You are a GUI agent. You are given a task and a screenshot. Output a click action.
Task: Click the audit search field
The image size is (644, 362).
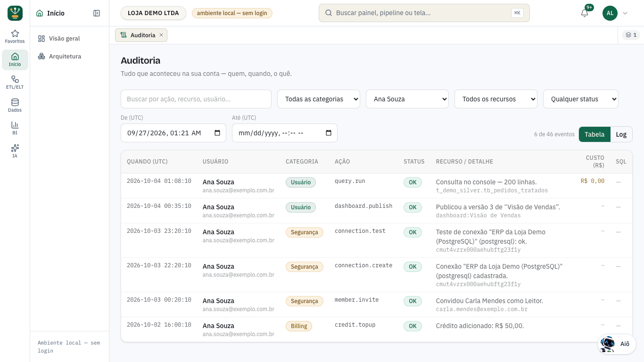(x=196, y=99)
